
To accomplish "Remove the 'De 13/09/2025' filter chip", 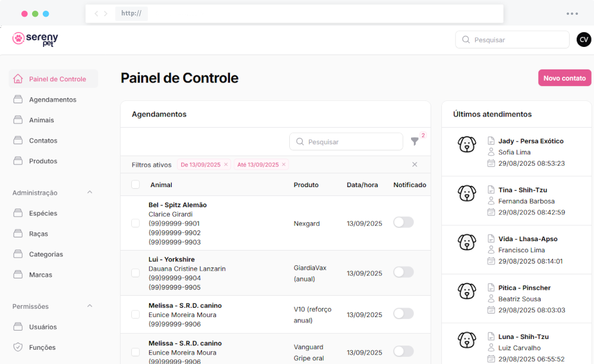I will tap(226, 164).
